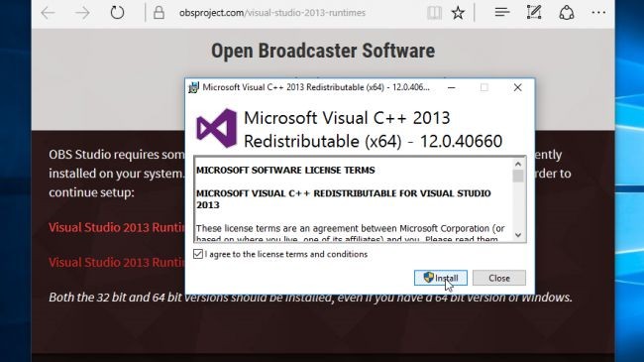The image size is (644, 362).
Task: Click the Close button in installer
Action: 499,278
